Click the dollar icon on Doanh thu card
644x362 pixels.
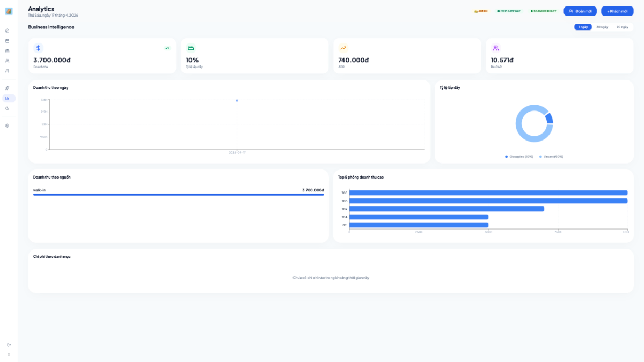click(x=38, y=48)
